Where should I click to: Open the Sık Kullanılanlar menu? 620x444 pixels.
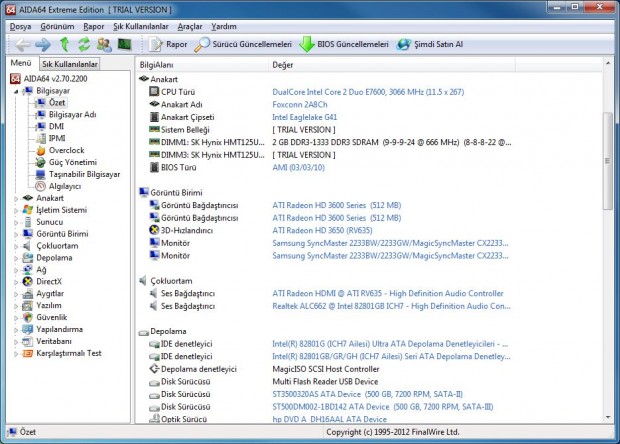(x=140, y=26)
